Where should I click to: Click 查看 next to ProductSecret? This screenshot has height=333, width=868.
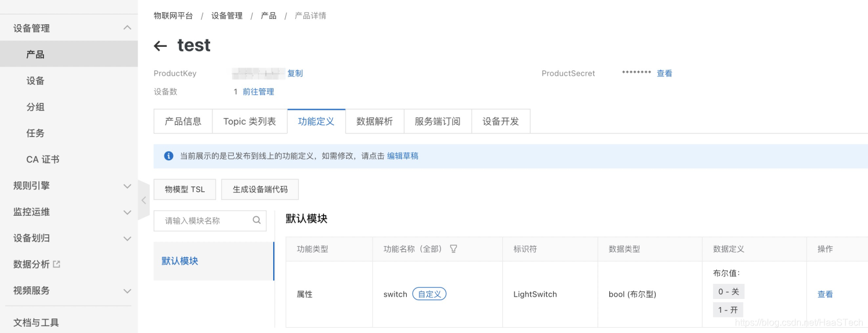click(664, 73)
